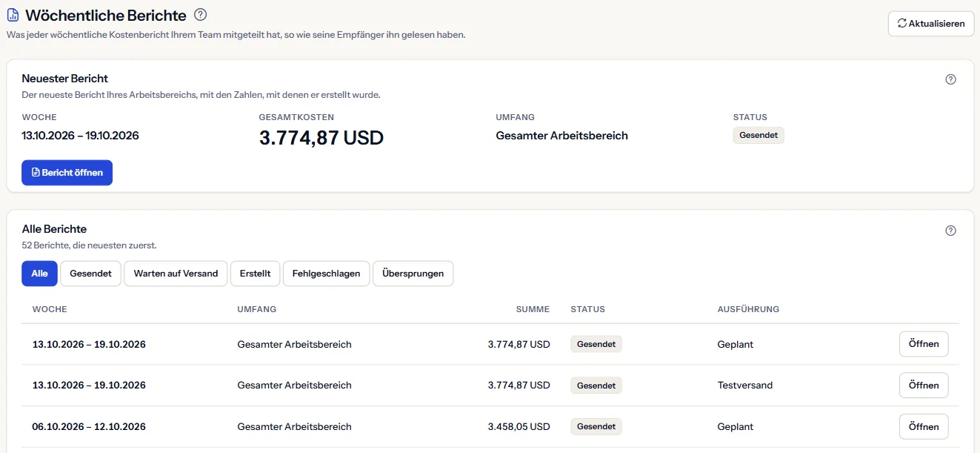Open the Geplant report for 13.10.2026 – 19.10.2026

pyautogui.click(x=924, y=344)
